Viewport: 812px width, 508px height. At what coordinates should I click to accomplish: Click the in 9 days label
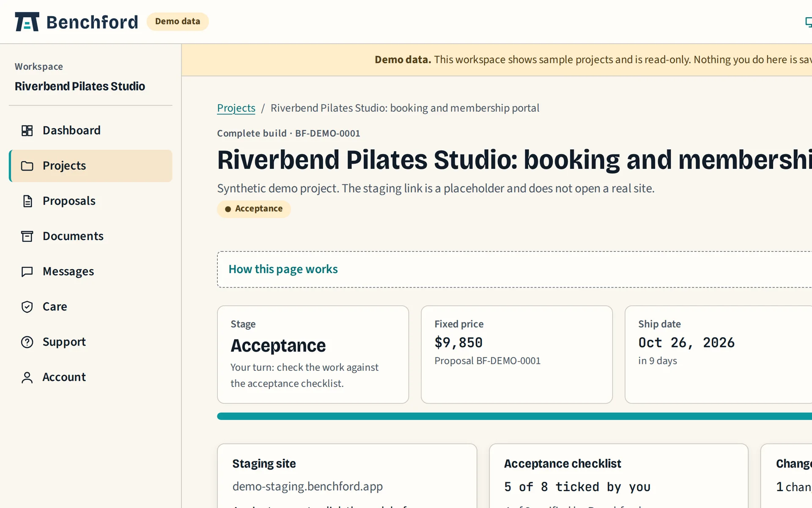[658, 361]
